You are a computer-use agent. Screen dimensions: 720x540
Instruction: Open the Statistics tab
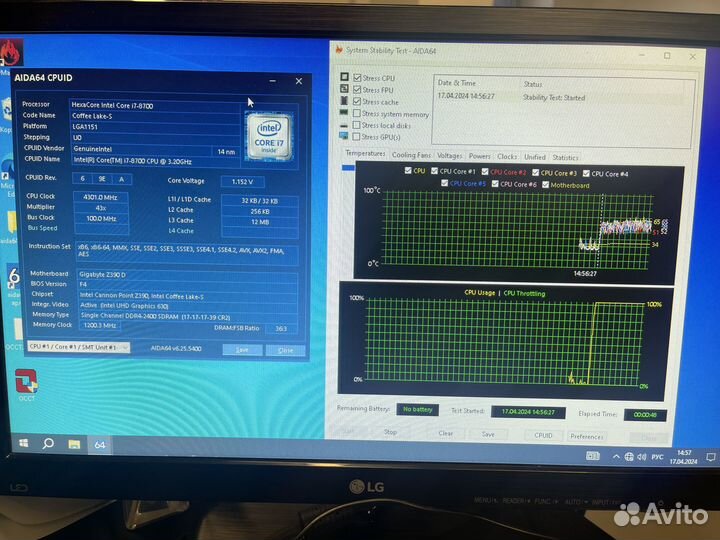[x=565, y=158]
